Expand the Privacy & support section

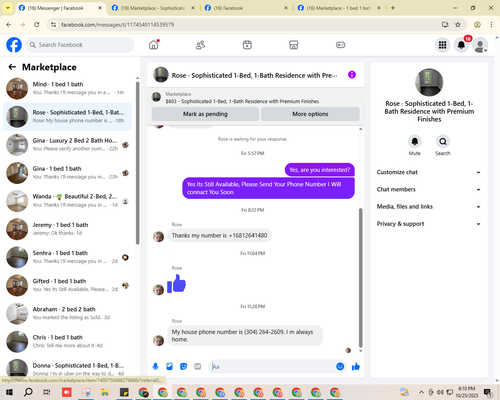[x=429, y=224]
